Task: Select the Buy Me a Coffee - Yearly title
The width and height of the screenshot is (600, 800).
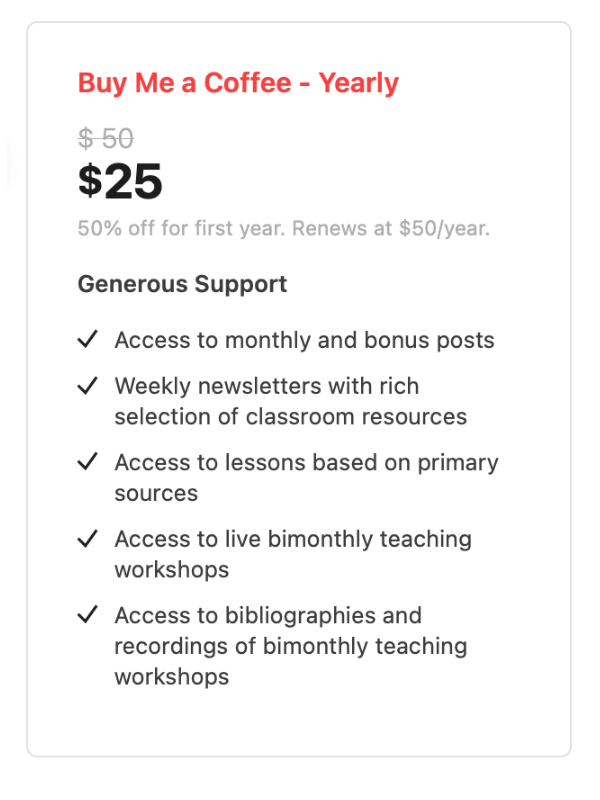Action: click(x=238, y=83)
